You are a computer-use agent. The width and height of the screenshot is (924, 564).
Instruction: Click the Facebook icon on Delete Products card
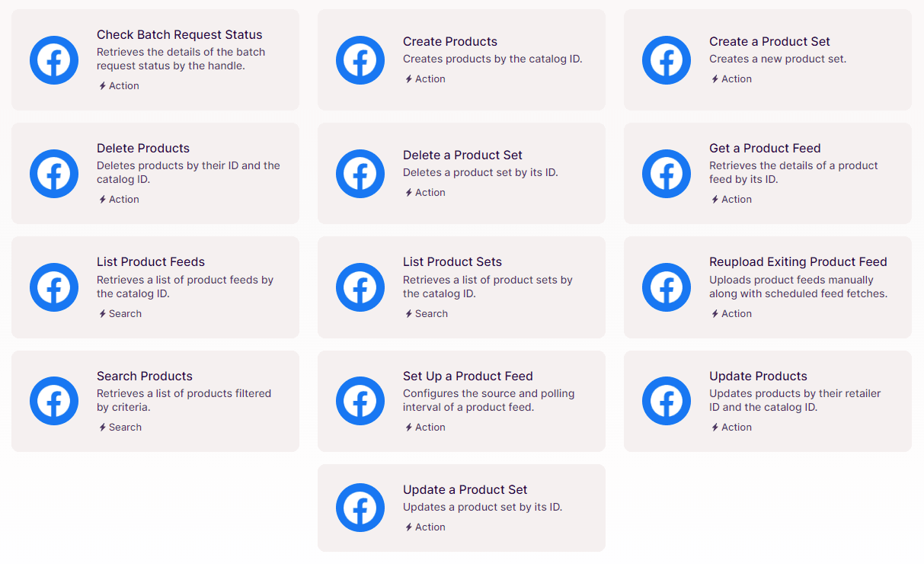pyautogui.click(x=54, y=173)
